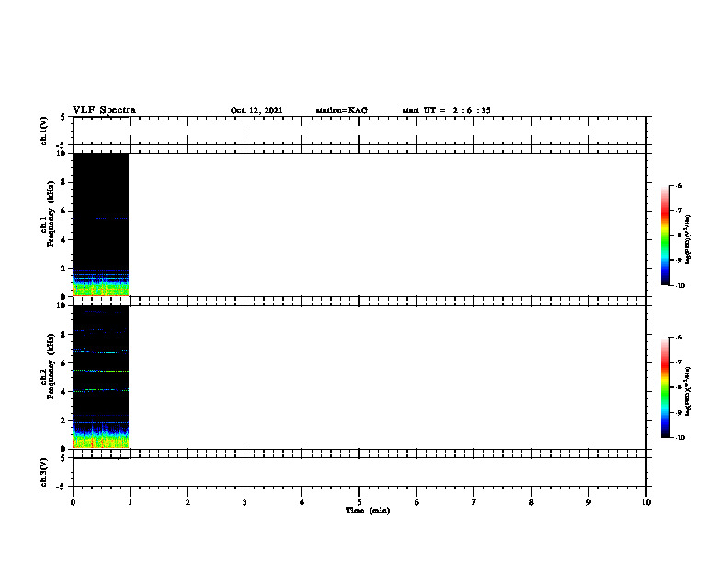Select the ch.1 "Frequency (kHz)" axis label

[x=51, y=213]
